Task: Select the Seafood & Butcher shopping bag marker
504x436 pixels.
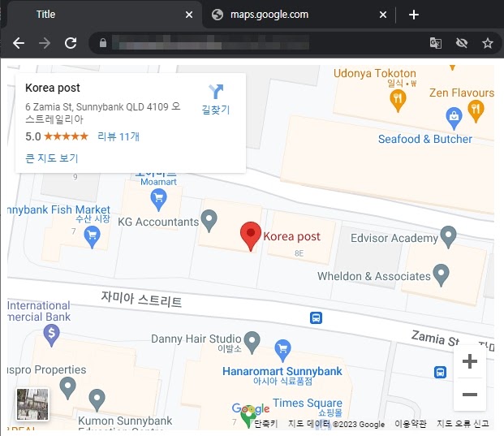Action: [454, 119]
